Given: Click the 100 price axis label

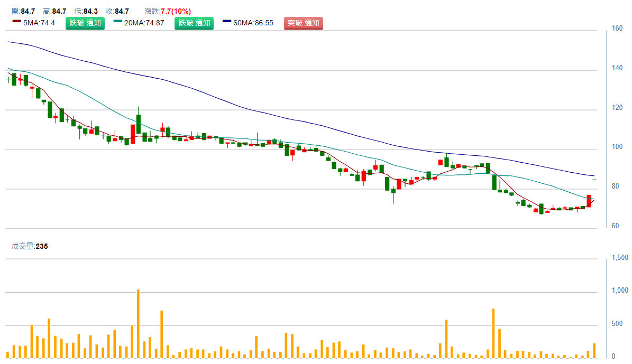Looking at the screenshot, I should coord(617,147).
